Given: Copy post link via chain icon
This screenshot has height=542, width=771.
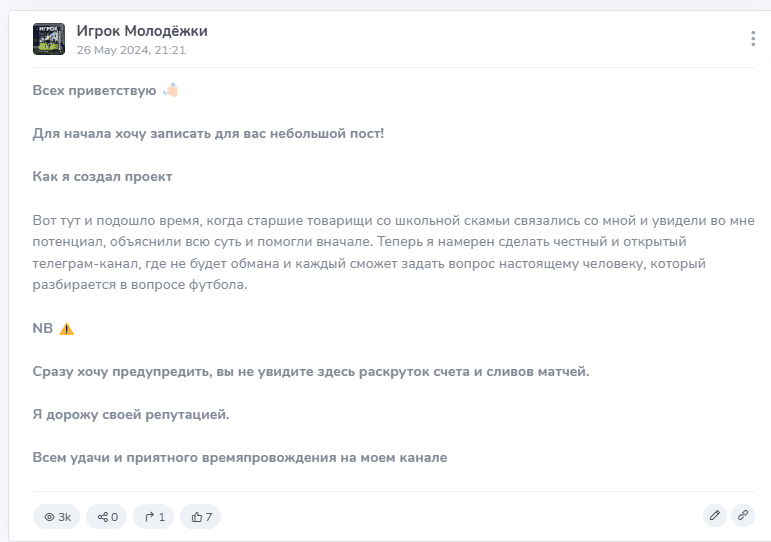Looking at the screenshot, I should pos(743,515).
